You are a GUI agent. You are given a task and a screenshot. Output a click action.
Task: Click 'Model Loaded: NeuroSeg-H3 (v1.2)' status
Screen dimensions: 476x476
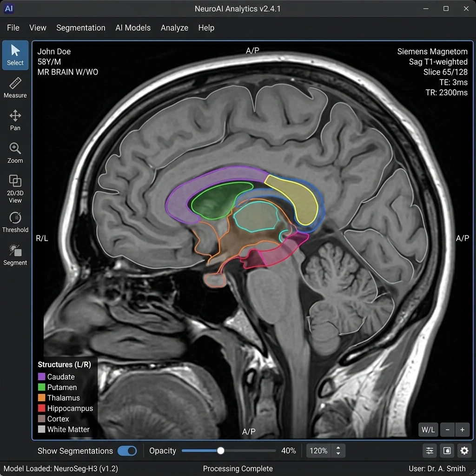click(61, 469)
